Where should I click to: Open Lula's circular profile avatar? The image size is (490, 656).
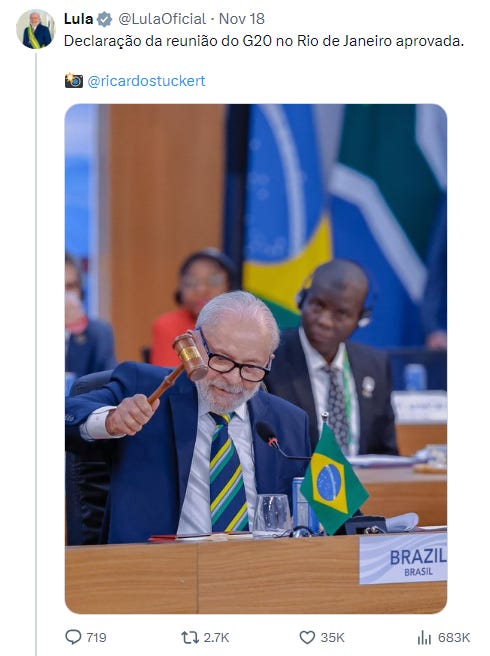click(x=36, y=29)
